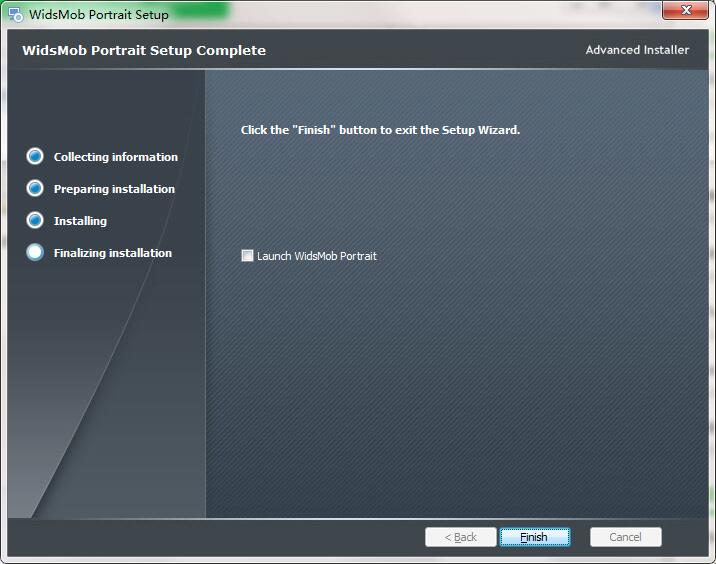Click the Installing step bullet
Viewport: 716px width, 564px height.
(35, 220)
